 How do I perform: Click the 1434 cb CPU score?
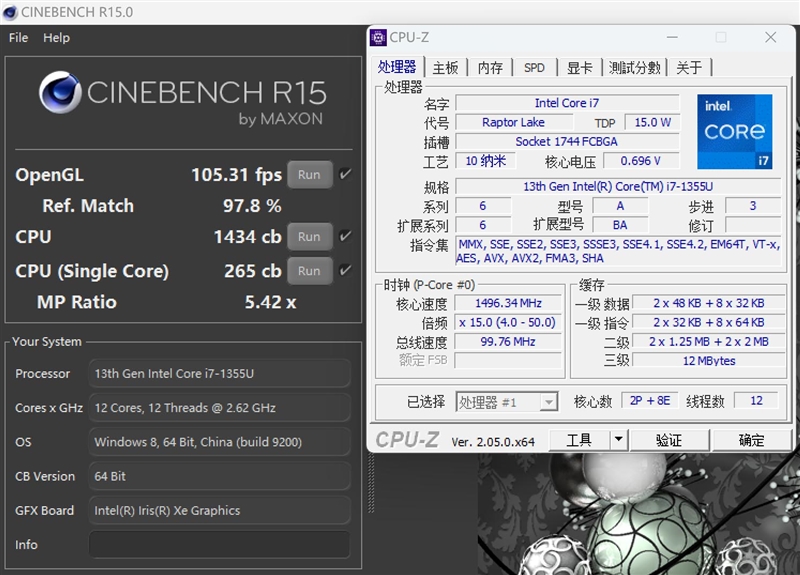click(247, 237)
